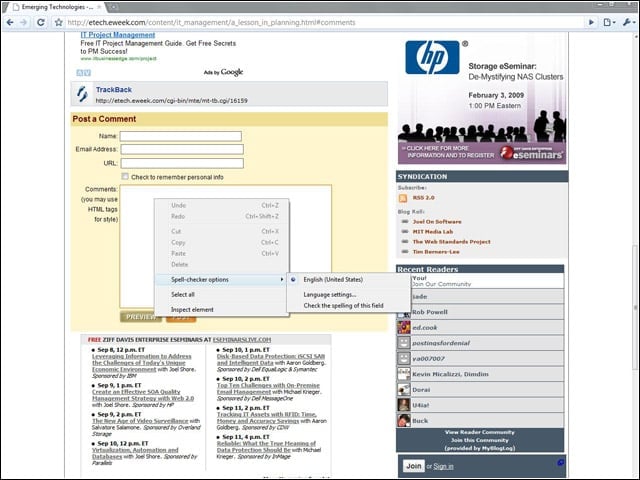
Task: Focus the URL input field
Action: click(182, 163)
